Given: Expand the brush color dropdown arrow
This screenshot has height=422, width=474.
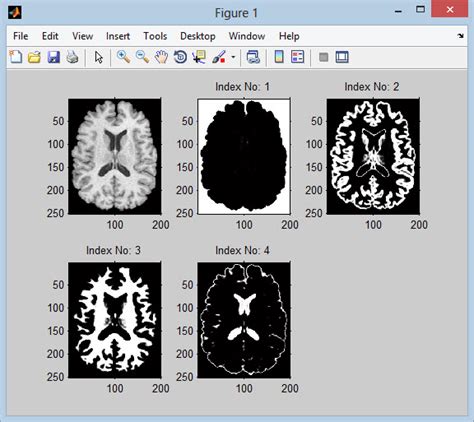Looking at the screenshot, I should (x=233, y=57).
